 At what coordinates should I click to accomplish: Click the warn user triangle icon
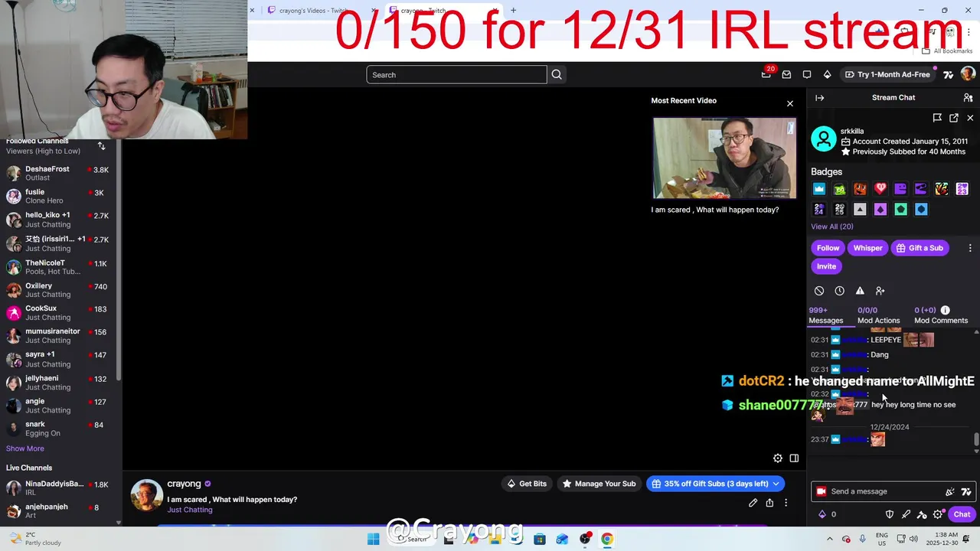click(x=860, y=291)
